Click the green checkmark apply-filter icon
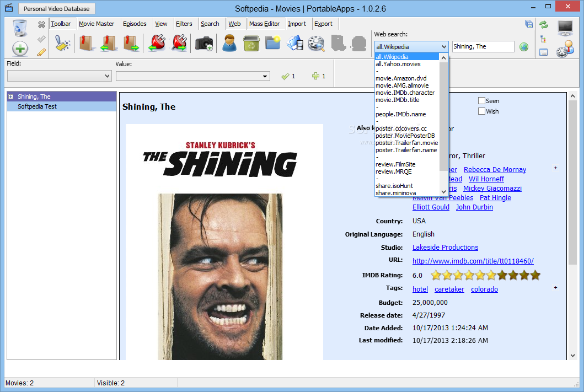 (x=285, y=76)
